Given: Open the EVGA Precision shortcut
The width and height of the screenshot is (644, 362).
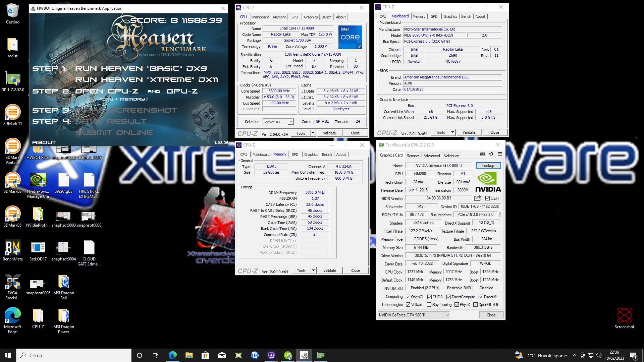Looking at the screenshot, I should [x=12, y=287].
